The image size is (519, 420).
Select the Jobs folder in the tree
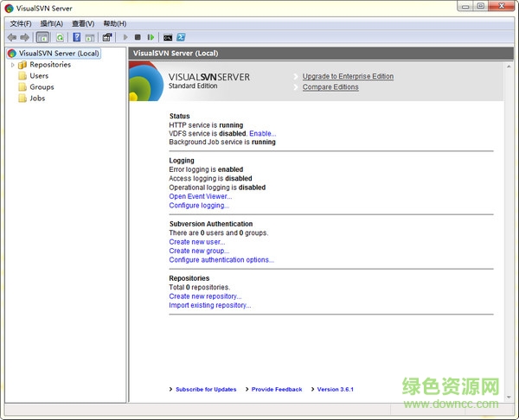(x=37, y=99)
